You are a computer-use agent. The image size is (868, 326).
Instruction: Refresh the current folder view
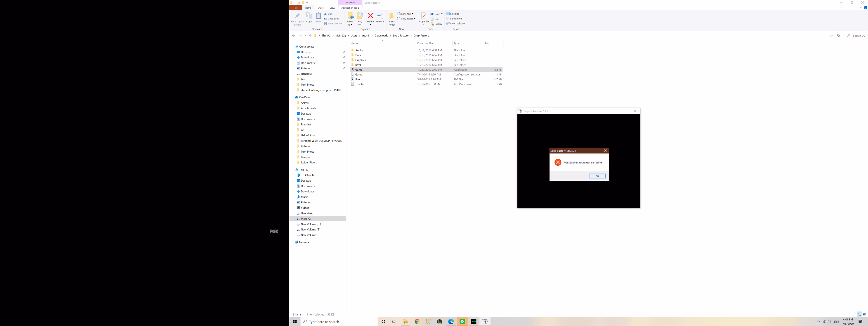coord(839,36)
